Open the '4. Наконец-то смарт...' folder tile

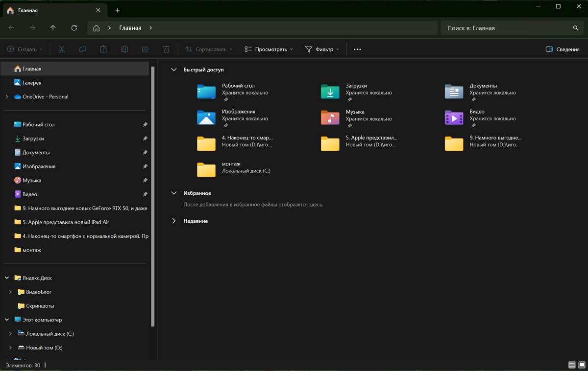[x=235, y=142]
